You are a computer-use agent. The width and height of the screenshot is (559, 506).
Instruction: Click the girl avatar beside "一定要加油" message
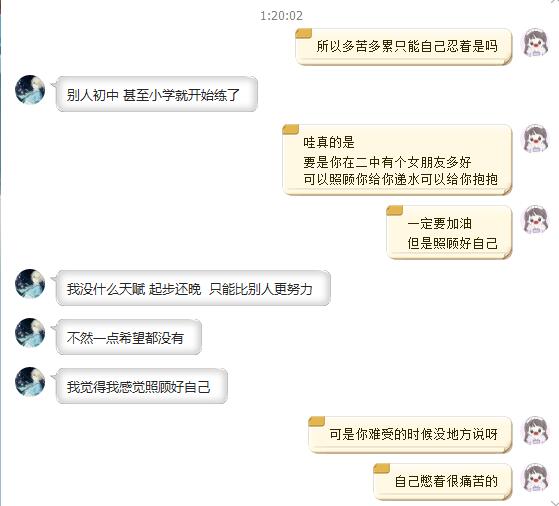tap(535, 219)
